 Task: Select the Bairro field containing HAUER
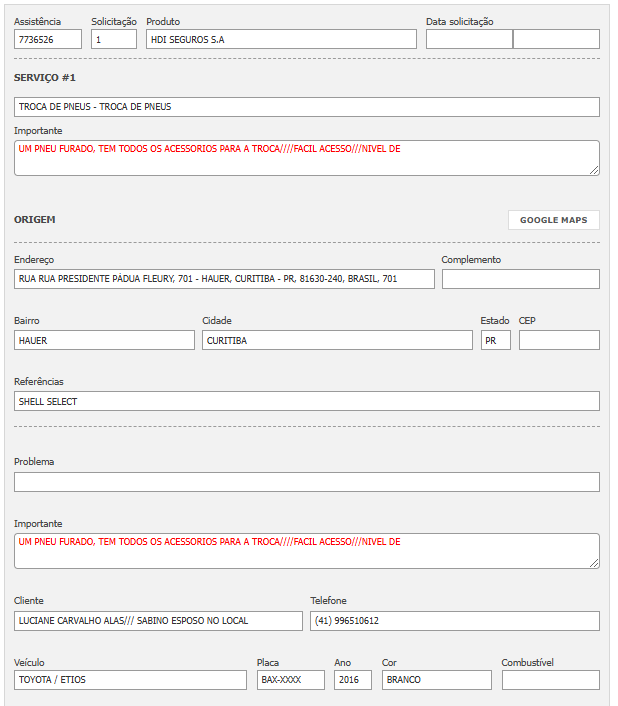coord(104,340)
